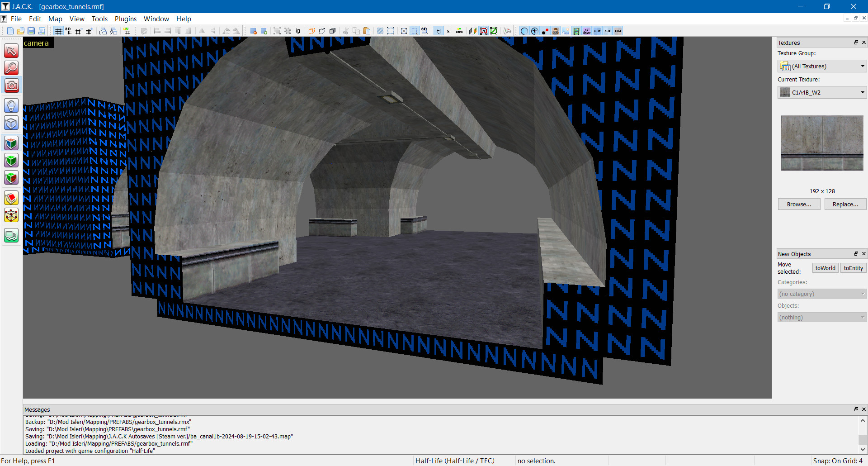Open the Help menu
The width and height of the screenshot is (868, 466).
(184, 19)
